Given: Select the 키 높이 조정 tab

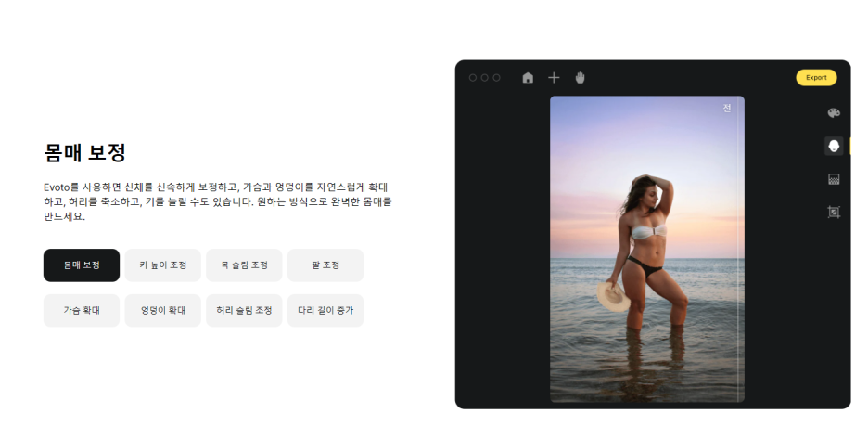Looking at the screenshot, I should tap(163, 265).
